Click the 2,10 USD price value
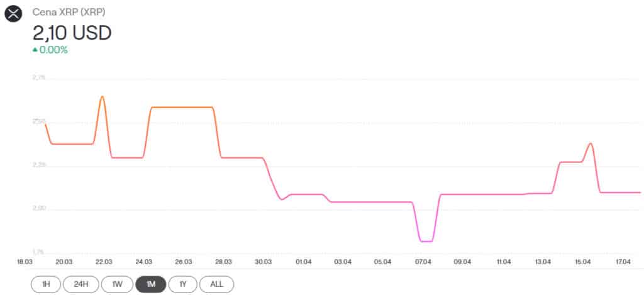 [x=72, y=31]
